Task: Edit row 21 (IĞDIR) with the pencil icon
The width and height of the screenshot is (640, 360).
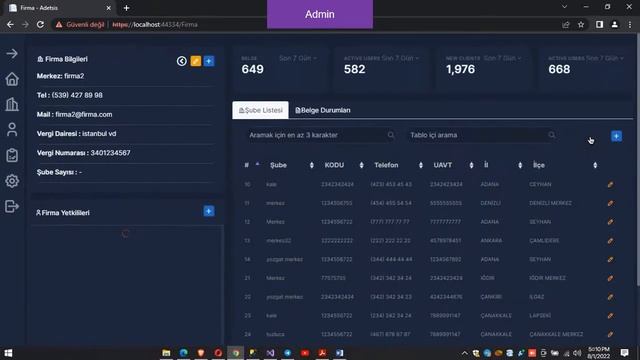Action: point(610,278)
